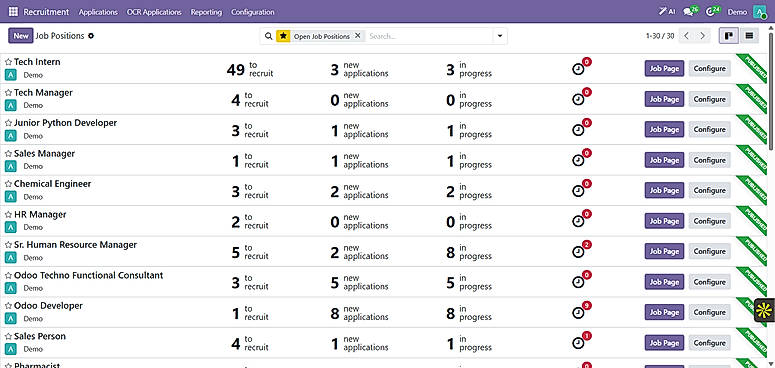Click 49 to recruit for Tech Intern
This screenshot has width=775, height=368.
[250, 69]
